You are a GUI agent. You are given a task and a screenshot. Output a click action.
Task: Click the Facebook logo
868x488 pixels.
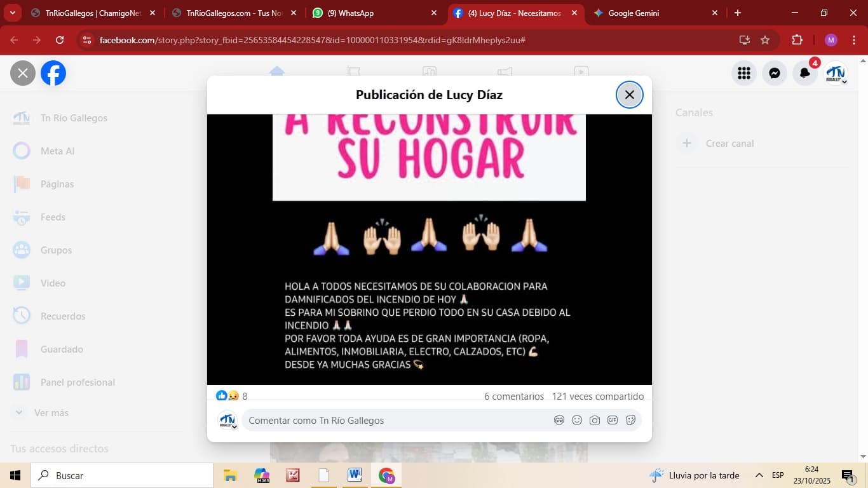pos(53,73)
